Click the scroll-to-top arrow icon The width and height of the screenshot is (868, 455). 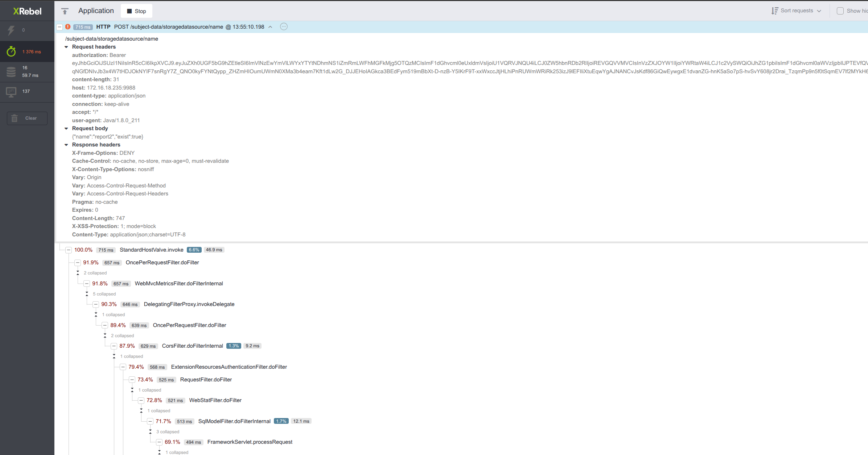coord(65,11)
